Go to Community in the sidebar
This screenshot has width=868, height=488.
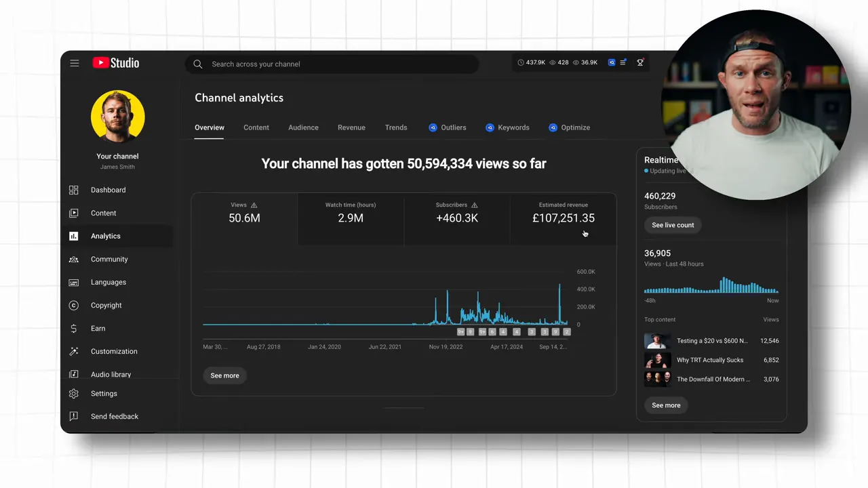coord(108,259)
